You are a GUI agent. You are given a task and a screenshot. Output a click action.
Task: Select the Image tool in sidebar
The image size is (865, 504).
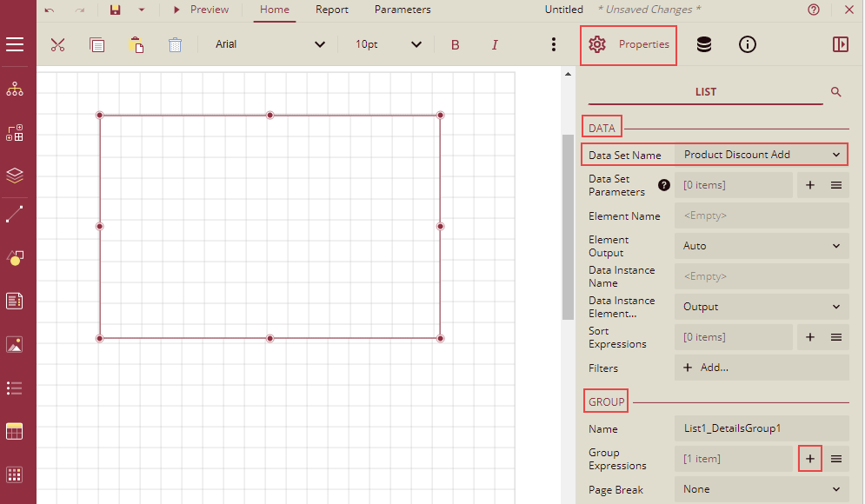click(15, 345)
